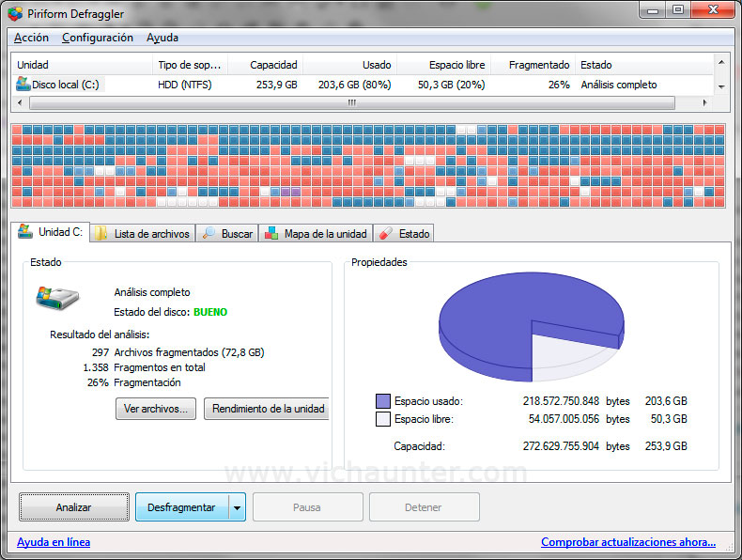The height and width of the screenshot is (560, 742).
Task: Sort by the Usado column header
Action: click(x=350, y=65)
